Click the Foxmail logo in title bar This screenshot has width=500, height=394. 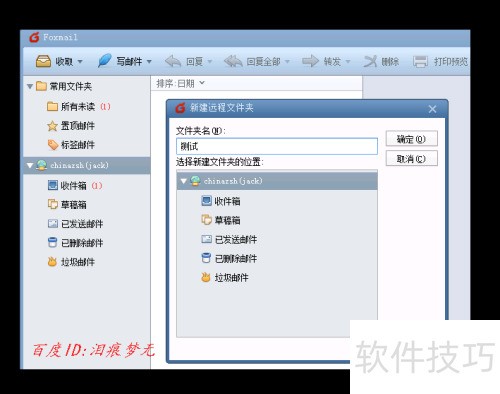pos(34,37)
